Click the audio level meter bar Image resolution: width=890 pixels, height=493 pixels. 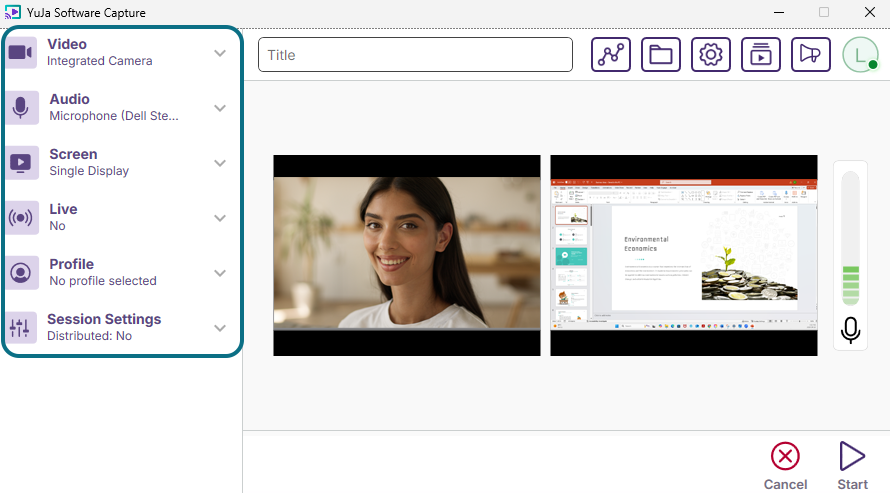(x=850, y=238)
